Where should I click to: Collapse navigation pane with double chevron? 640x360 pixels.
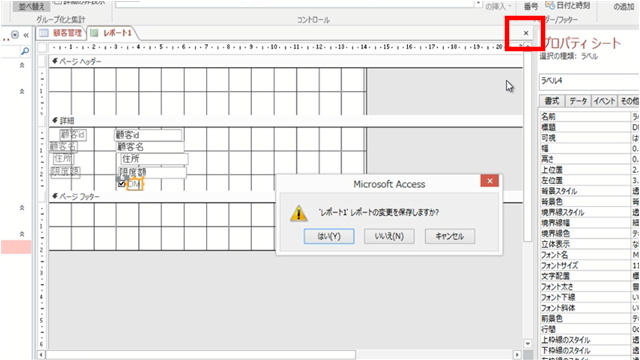[26, 35]
